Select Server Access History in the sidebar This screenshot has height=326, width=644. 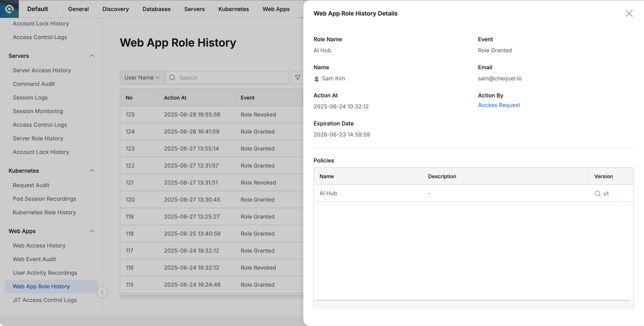pos(42,70)
